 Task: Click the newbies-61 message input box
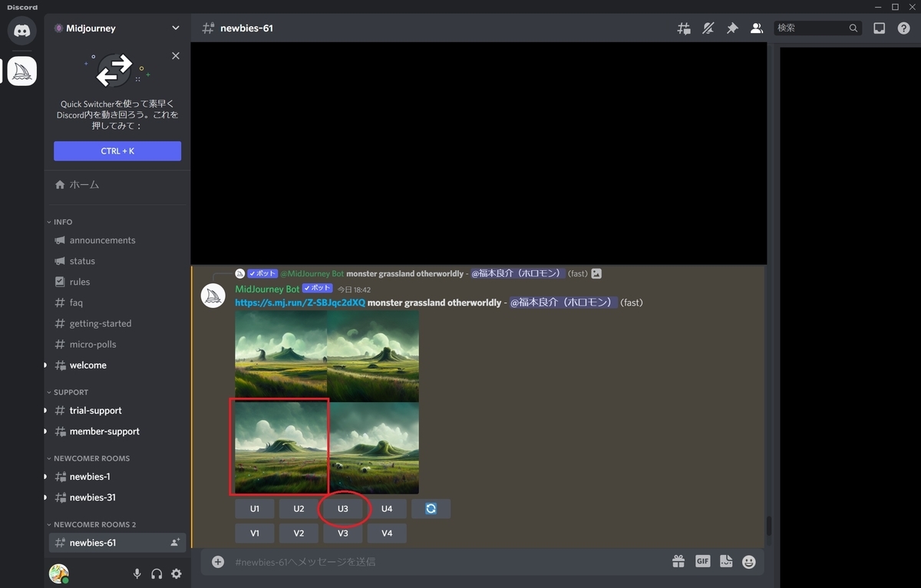[445, 562]
